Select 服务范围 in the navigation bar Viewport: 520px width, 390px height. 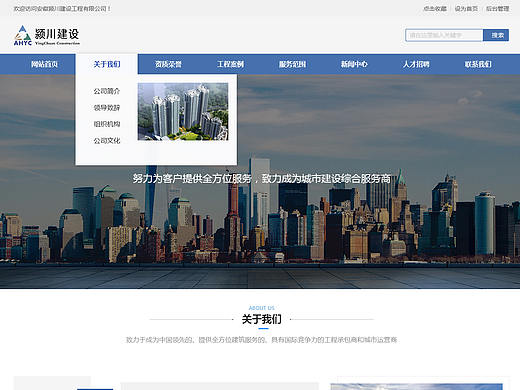(x=292, y=64)
